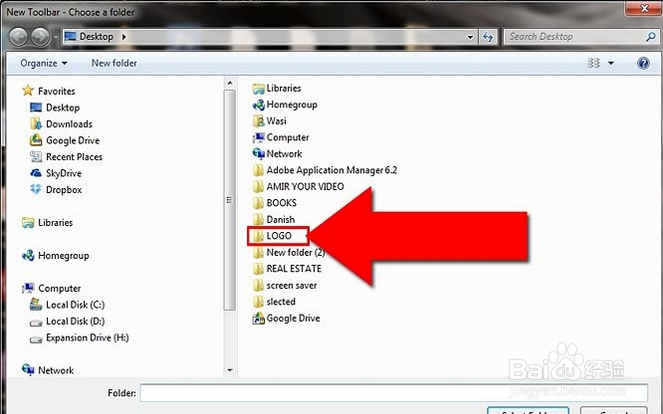663x414 pixels.
Task: Open the address bar history dropdown
Action: coord(470,37)
